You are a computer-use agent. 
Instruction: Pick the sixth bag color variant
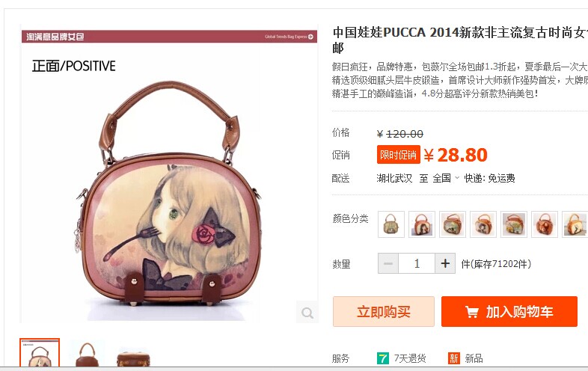(x=545, y=224)
